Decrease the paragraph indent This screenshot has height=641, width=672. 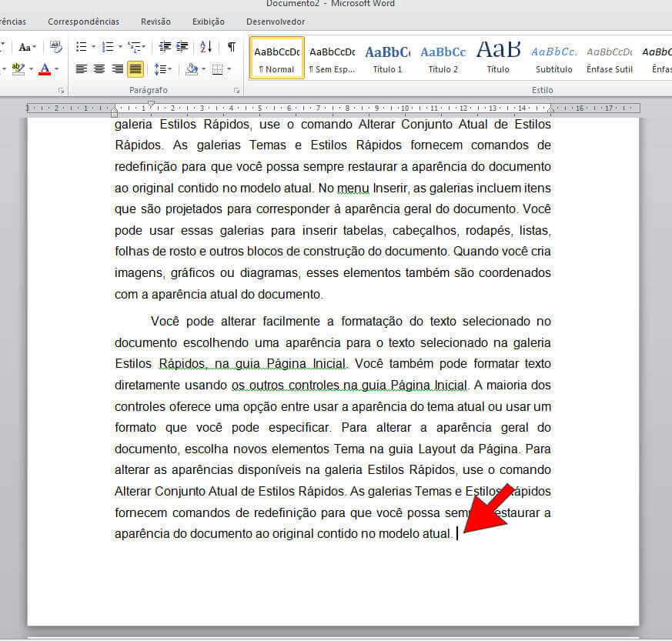coord(164,47)
